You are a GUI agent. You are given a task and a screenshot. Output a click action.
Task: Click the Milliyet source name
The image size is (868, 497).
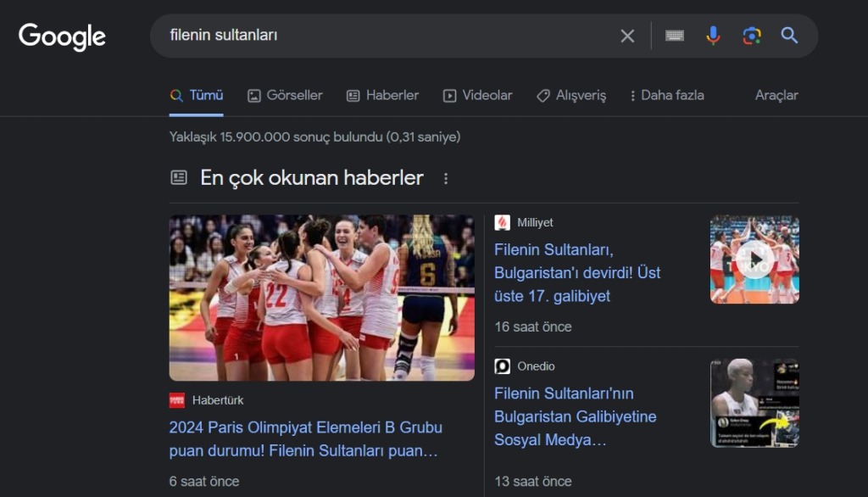tap(535, 223)
